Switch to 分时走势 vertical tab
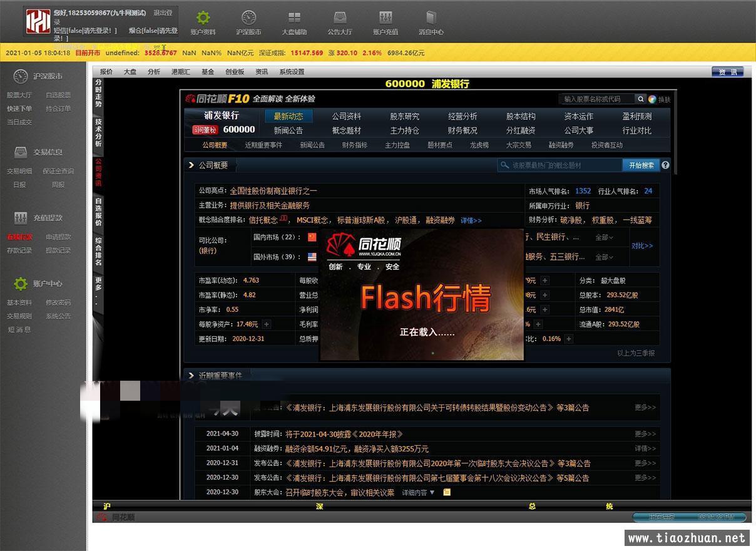This screenshot has width=756, height=551. [x=98, y=93]
